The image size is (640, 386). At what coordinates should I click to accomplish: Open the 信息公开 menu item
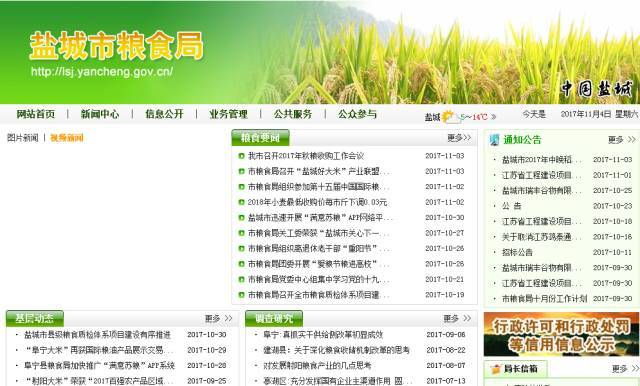[164, 114]
